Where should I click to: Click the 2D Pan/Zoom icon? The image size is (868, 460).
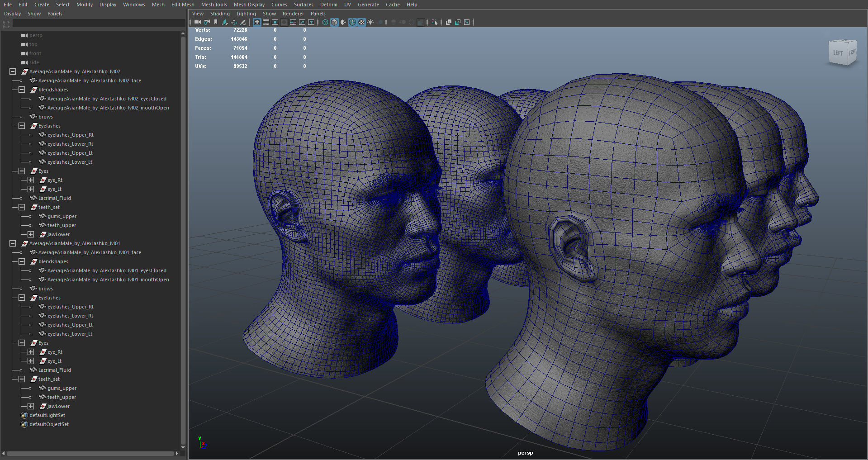coord(234,22)
